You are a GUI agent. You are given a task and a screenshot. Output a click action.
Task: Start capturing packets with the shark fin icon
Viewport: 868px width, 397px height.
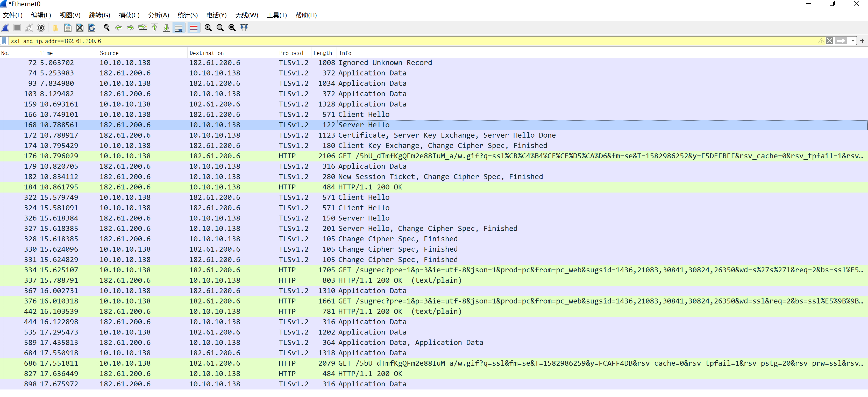(5, 28)
